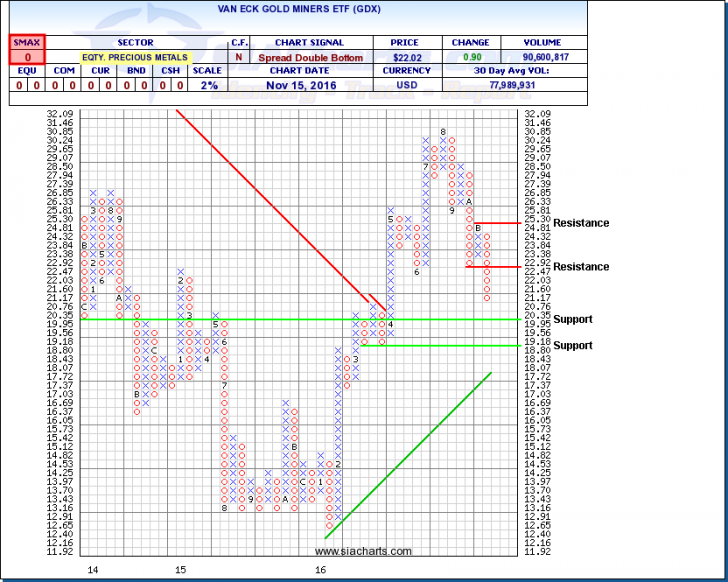Select the C.F. indicator N cell
Screen dimensions: 728x582
click(x=238, y=58)
